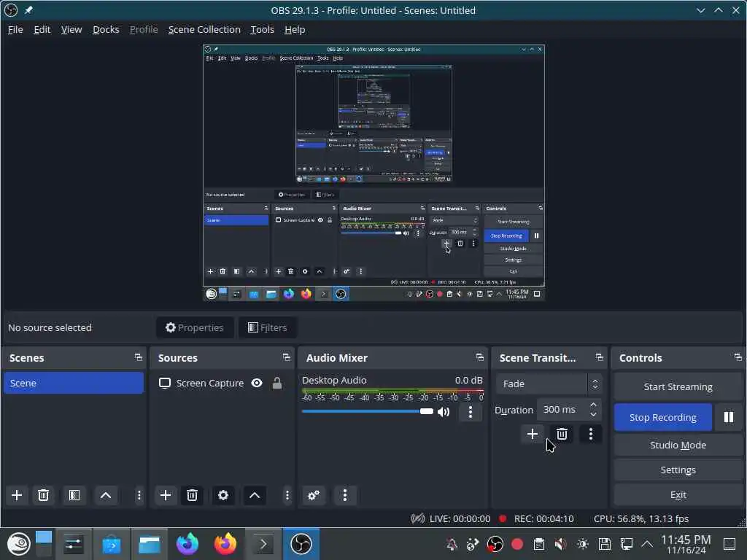Delete selected source with trash icon
The width and height of the screenshot is (747, 560).
tap(192, 495)
